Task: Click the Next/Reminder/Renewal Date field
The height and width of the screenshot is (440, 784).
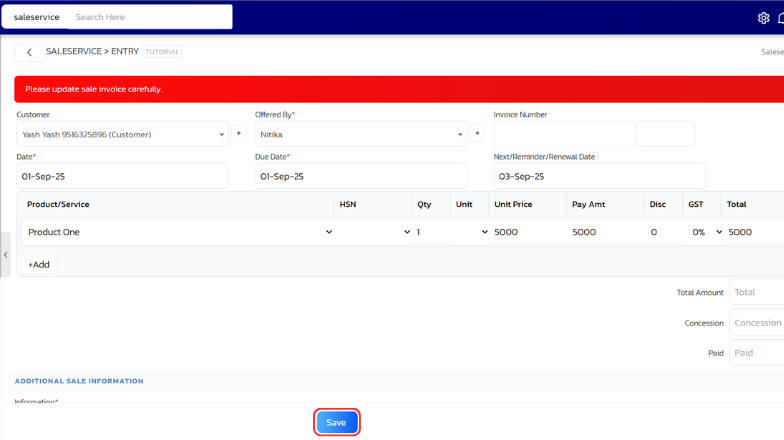Action: (x=599, y=176)
